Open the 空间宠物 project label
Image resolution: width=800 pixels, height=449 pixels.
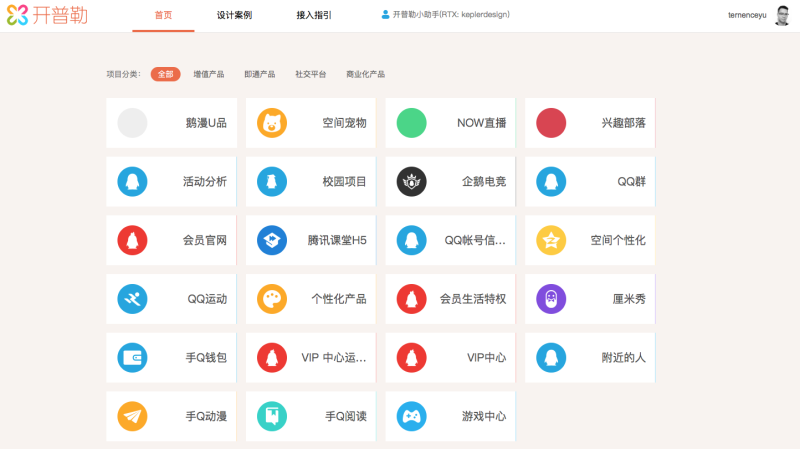point(344,123)
